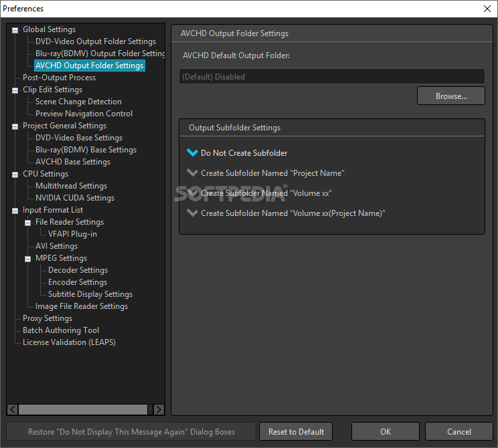The height and width of the screenshot is (448, 498).
Task: Open Subtitle Display Settings
Action: (x=90, y=294)
